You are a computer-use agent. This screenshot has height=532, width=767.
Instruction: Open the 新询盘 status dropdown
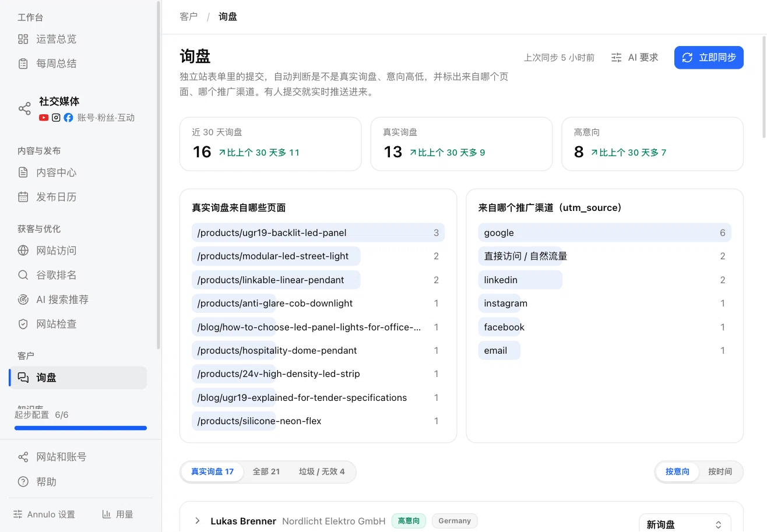tap(685, 524)
